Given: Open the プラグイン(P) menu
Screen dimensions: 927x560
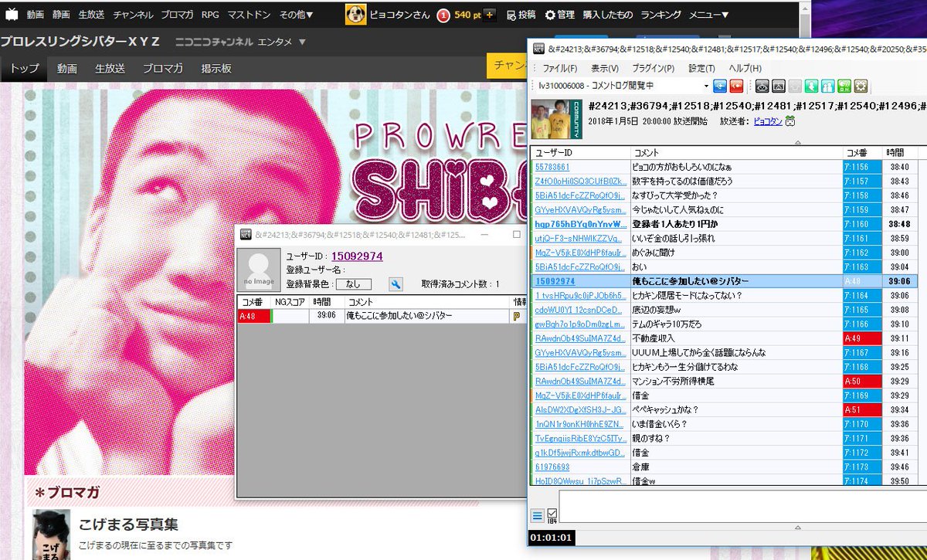Looking at the screenshot, I should (x=653, y=68).
